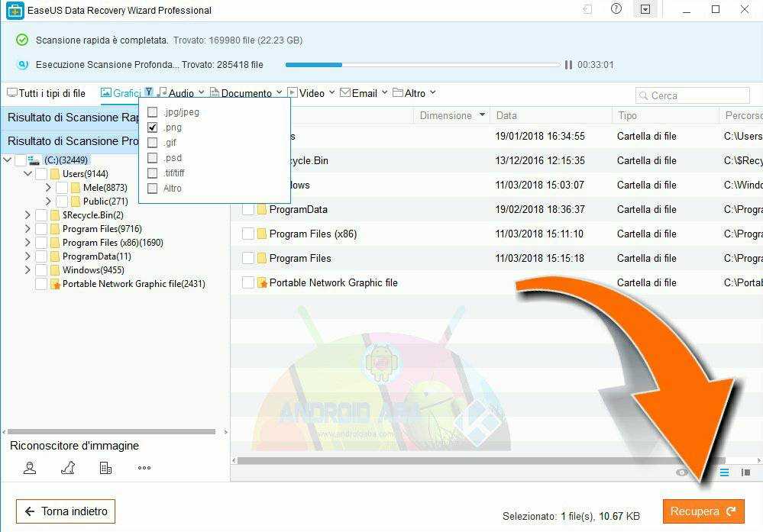
Task: Click the ProgramData folder icon in the file list
Action: [x=262, y=210]
